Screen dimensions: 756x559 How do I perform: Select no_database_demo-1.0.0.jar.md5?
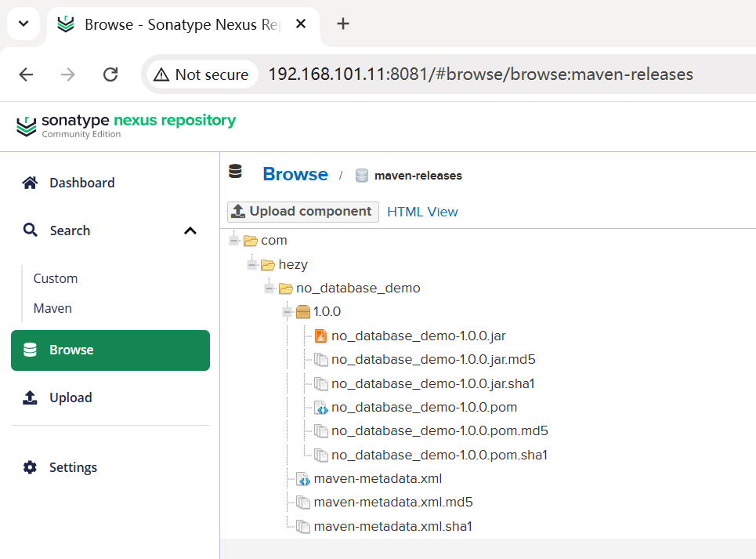pyautogui.click(x=433, y=359)
